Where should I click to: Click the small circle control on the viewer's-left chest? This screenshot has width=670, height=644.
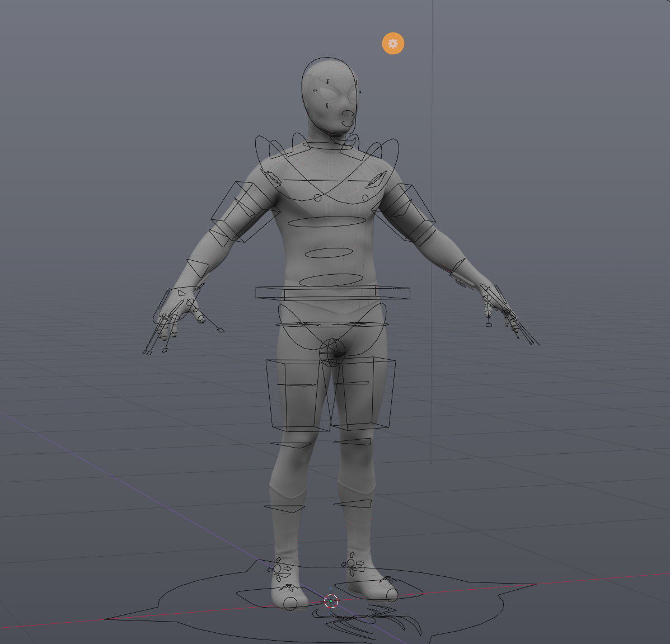[x=317, y=198]
